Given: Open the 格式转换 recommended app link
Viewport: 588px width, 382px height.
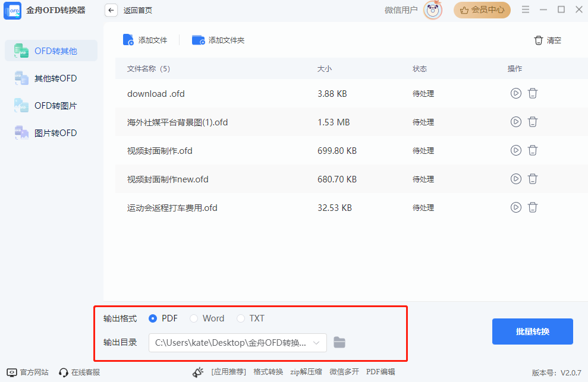Looking at the screenshot, I should (268, 372).
